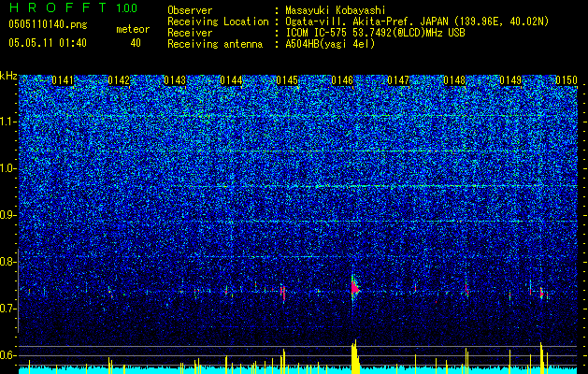Click the Receiving antenna label
Viewport: 588px width, 374px height.
215,44
